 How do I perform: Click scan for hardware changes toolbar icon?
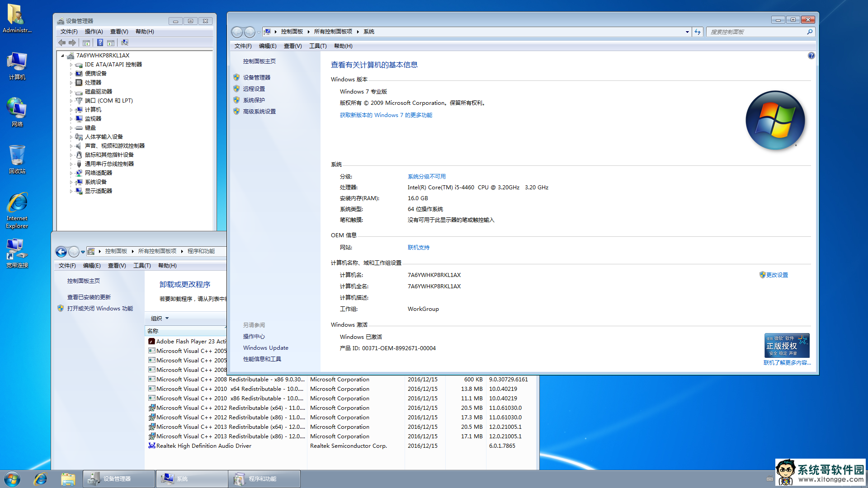125,42
